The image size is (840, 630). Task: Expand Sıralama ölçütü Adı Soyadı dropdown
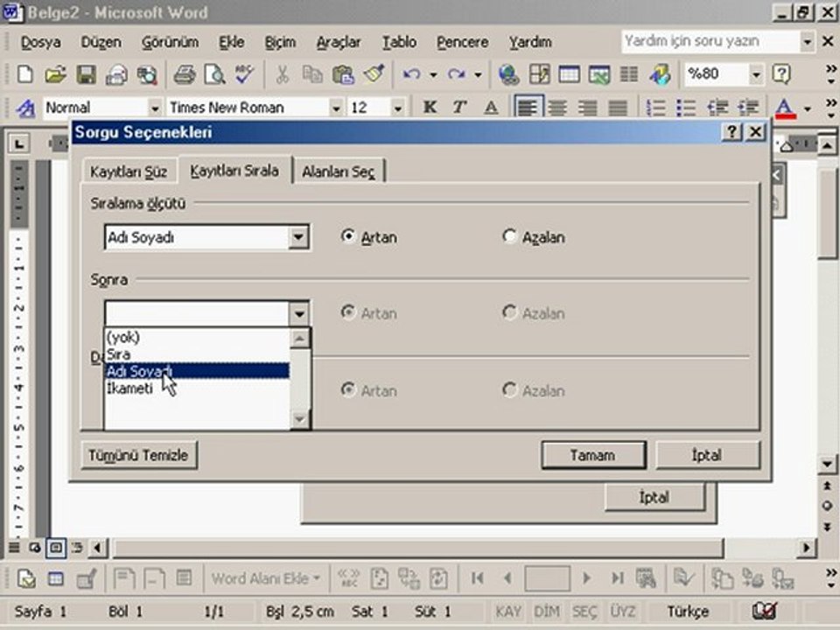point(298,237)
